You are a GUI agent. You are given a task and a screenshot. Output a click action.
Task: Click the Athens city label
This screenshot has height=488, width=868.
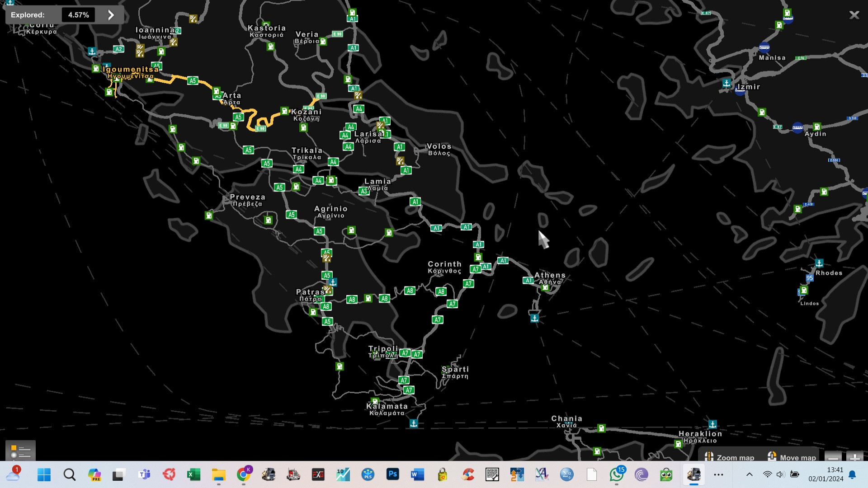tap(550, 275)
